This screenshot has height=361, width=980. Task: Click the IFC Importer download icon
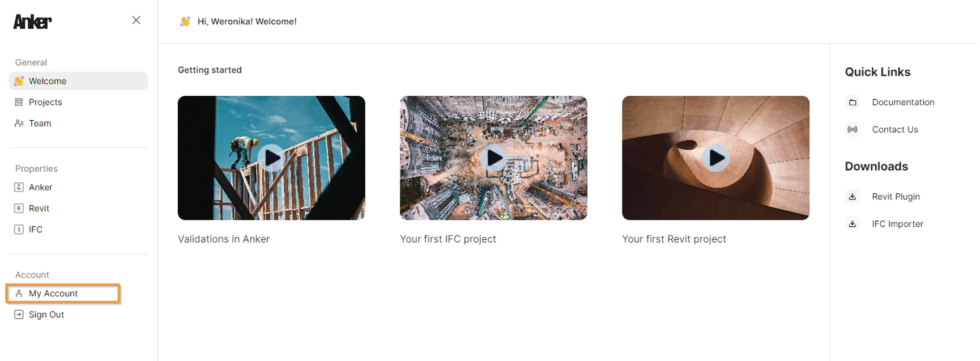pos(853,223)
